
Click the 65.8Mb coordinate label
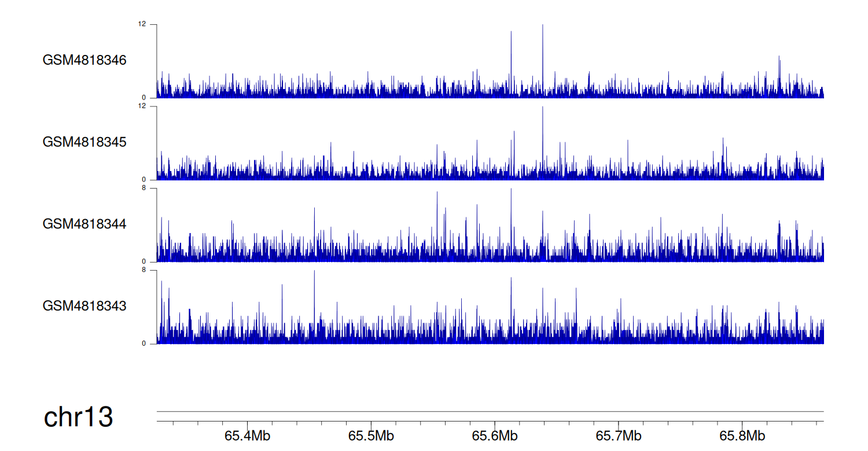pos(742,436)
